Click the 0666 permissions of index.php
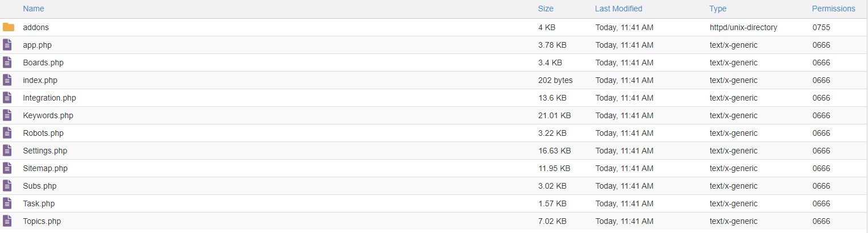 coord(821,80)
